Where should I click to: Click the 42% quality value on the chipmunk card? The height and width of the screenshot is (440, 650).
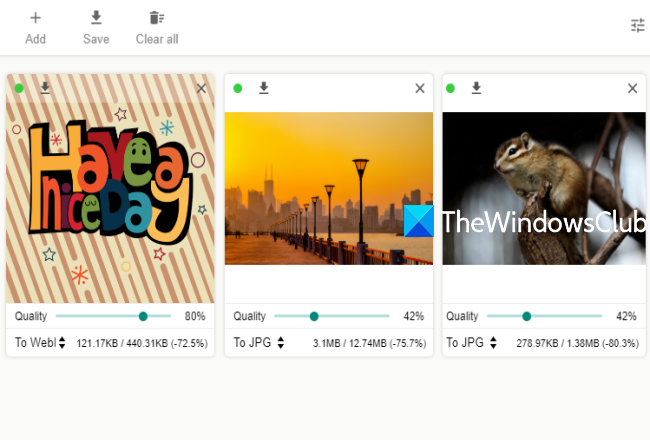tap(626, 316)
